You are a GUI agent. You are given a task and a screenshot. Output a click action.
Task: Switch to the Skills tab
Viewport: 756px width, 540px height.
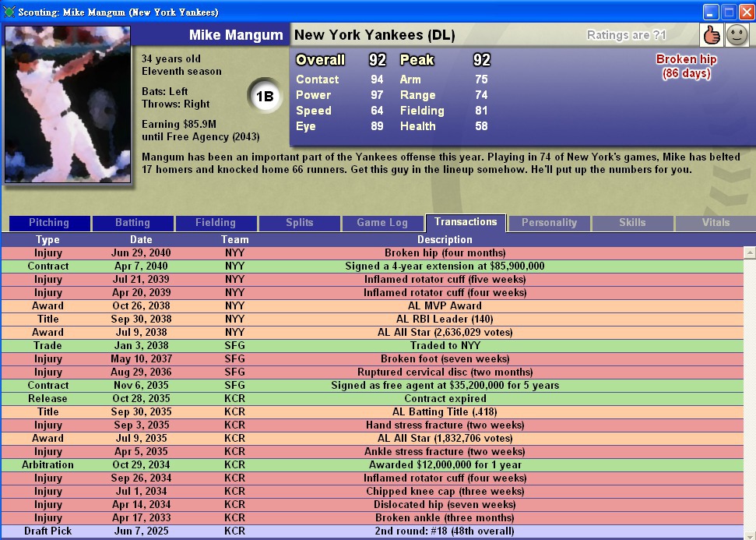(x=632, y=223)
